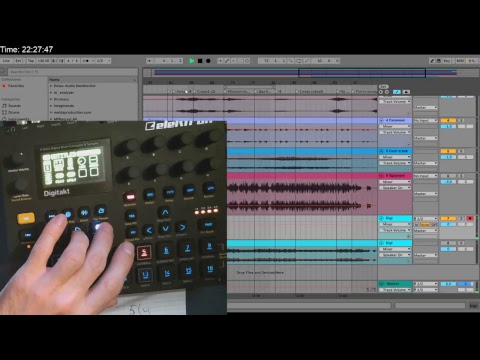Viewport: 480px width, 360px height.
Task: Fold the second Digi track
Action: coord(382,243)
